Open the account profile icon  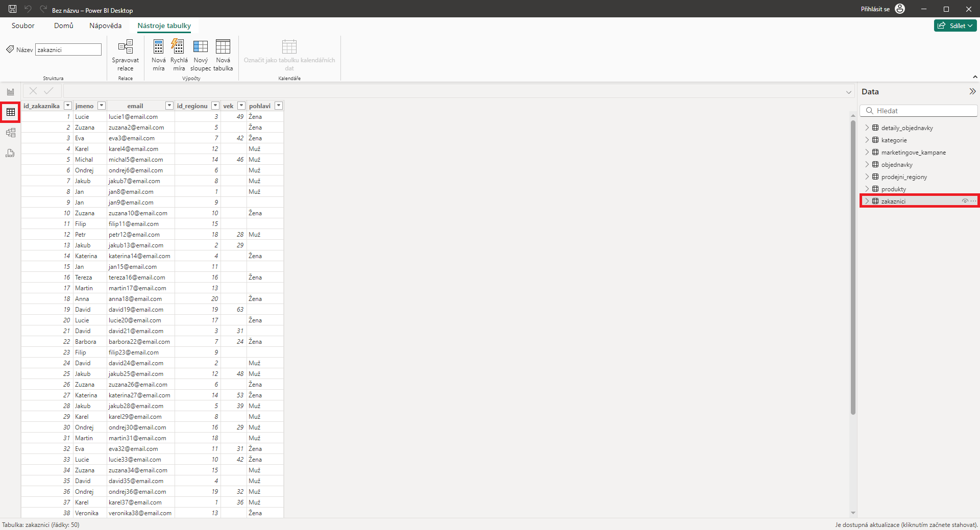(x=900, y=9)
